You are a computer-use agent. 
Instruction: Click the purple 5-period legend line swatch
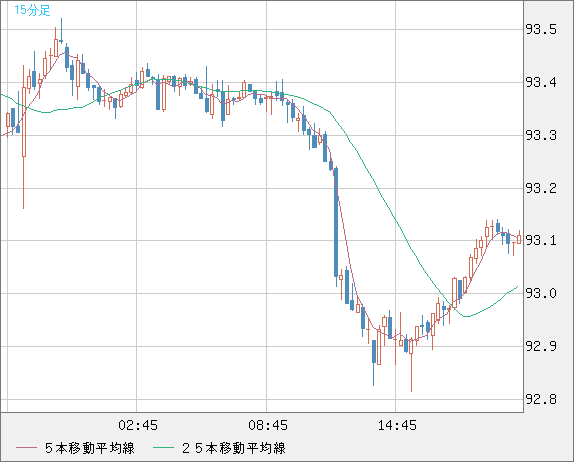[26, 448]
